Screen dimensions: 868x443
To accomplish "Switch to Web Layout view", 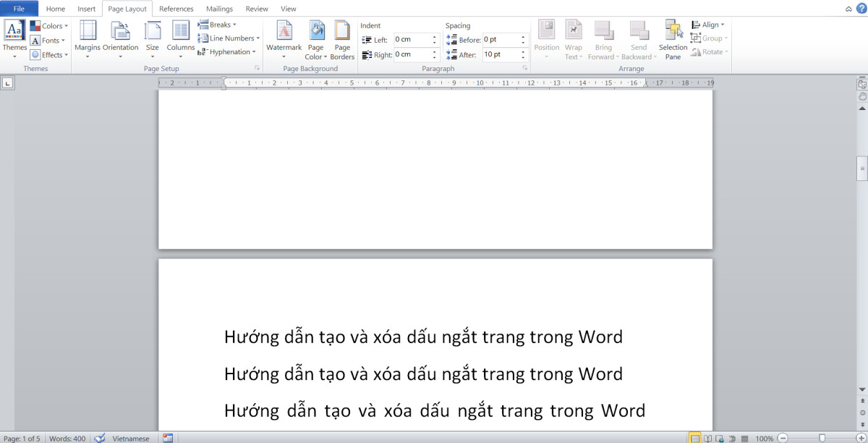I will point(720,438).
